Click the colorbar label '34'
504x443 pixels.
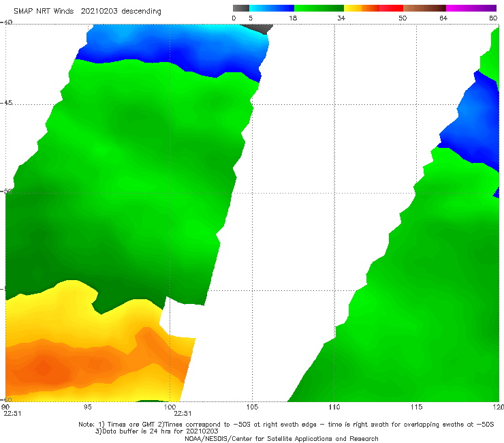(x=341, y=18)
